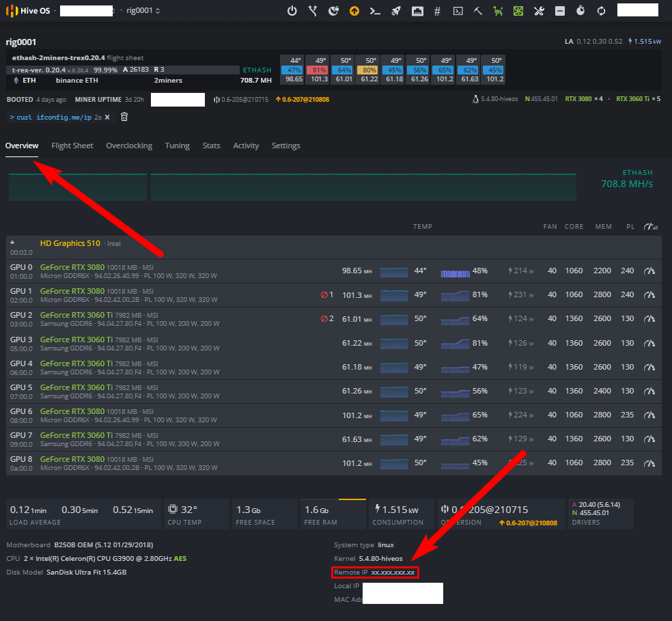Click the 0.6-207@210808 update version link
Image resolution: width=672 pixels, height=621 pixels.
pos(302,100)
